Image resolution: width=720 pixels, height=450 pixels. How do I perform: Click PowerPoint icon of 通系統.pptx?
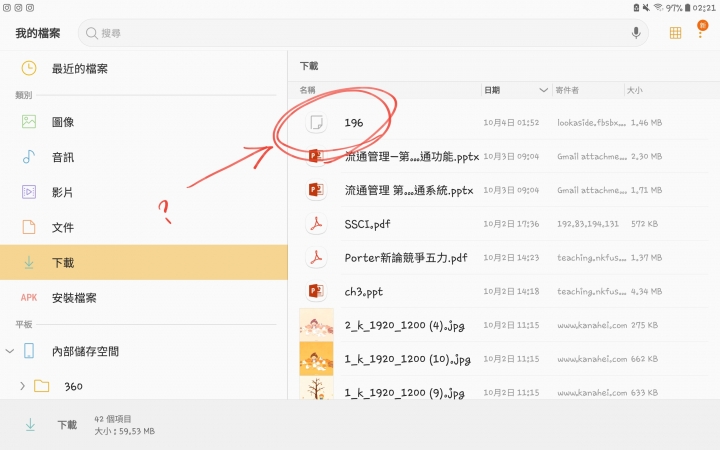tap(316, 190)
